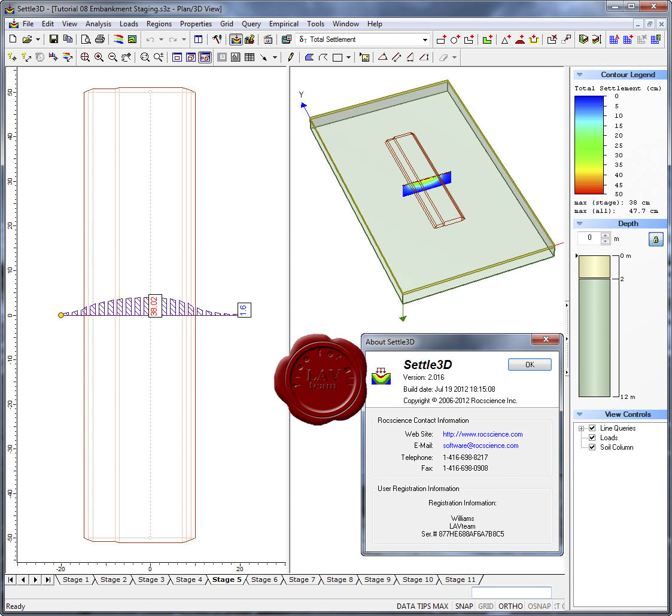Viewport: 672px width, 616px height.
Task: Click the Pan hand icon
Action: pos(126,57)
